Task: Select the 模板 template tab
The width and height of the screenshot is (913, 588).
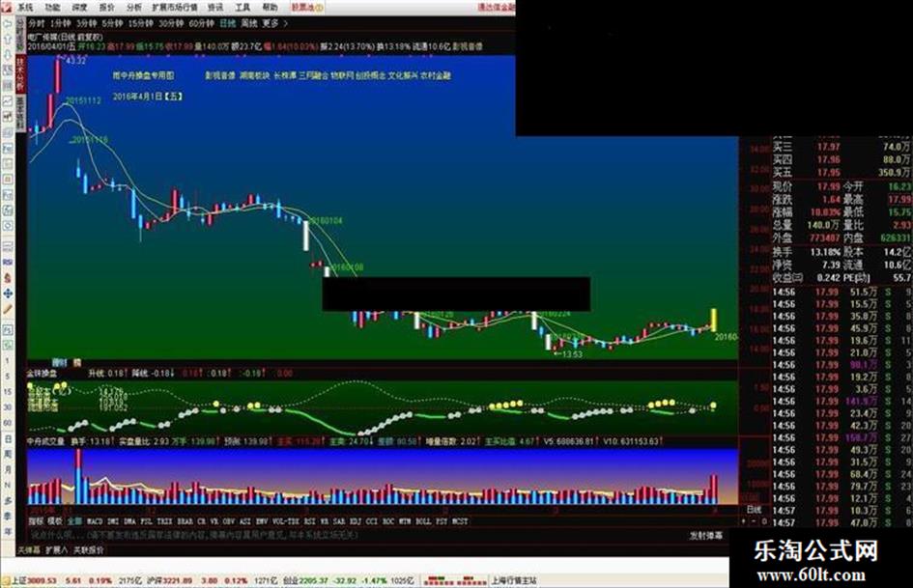Action: tap(55, 521)
